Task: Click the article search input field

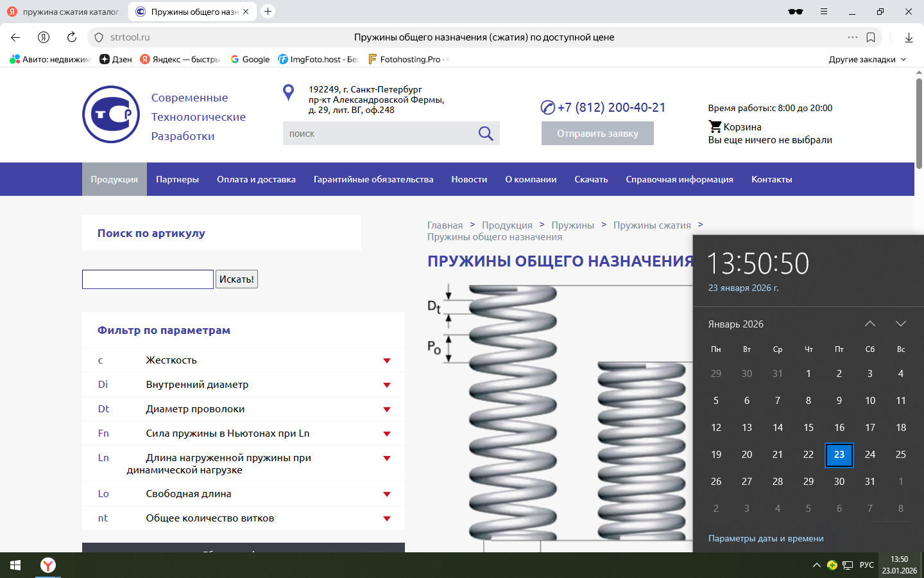Action: (x=148, y=279)
